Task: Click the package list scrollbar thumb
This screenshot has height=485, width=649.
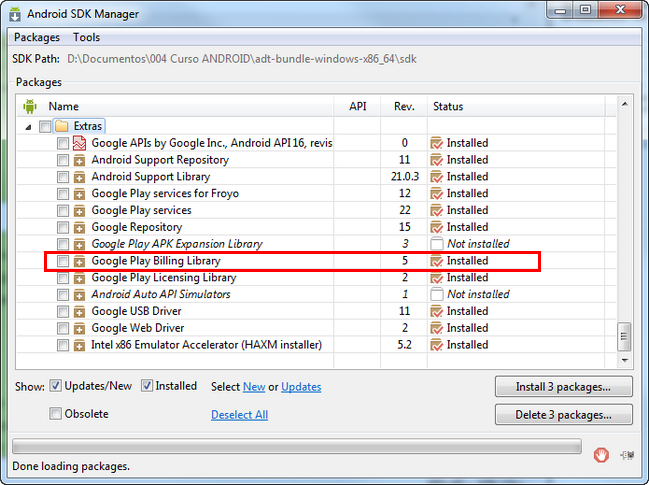Action: (625, 336)
